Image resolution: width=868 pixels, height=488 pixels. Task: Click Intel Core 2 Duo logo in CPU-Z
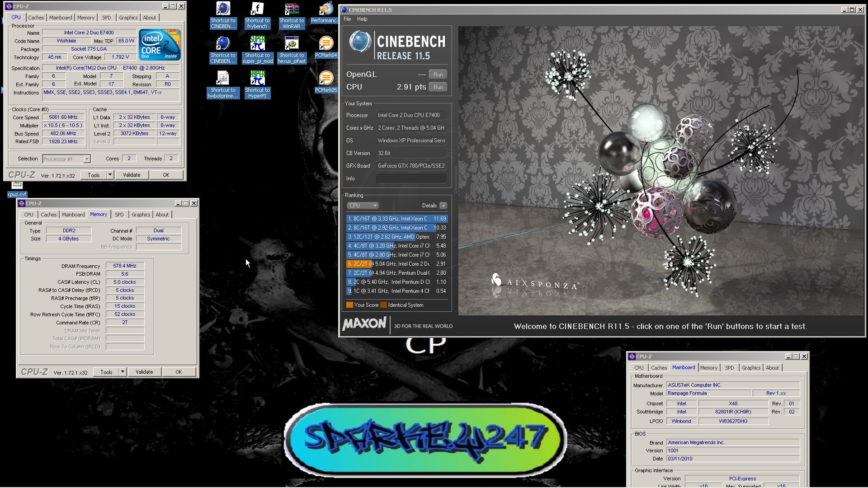160,45
